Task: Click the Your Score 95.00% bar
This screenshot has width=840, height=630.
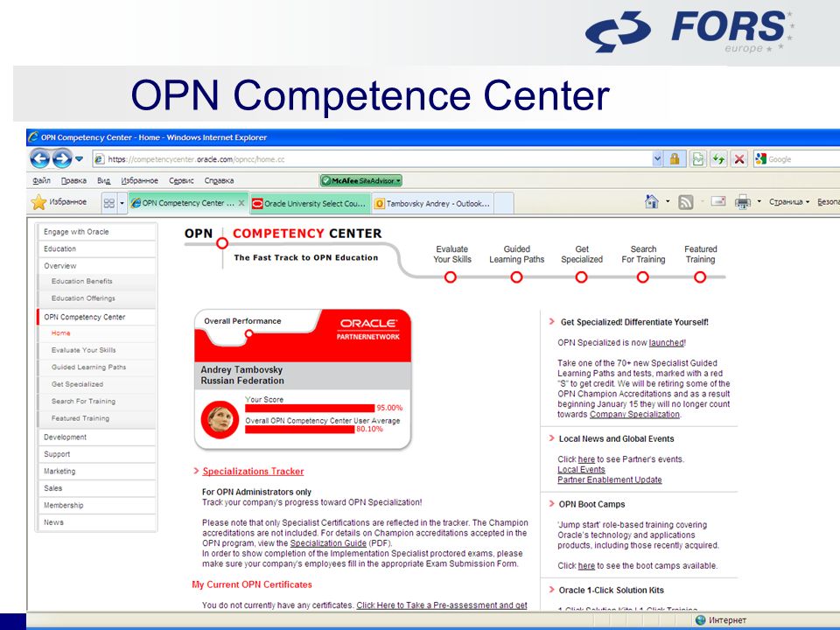Action: click(x=310, y=408)
